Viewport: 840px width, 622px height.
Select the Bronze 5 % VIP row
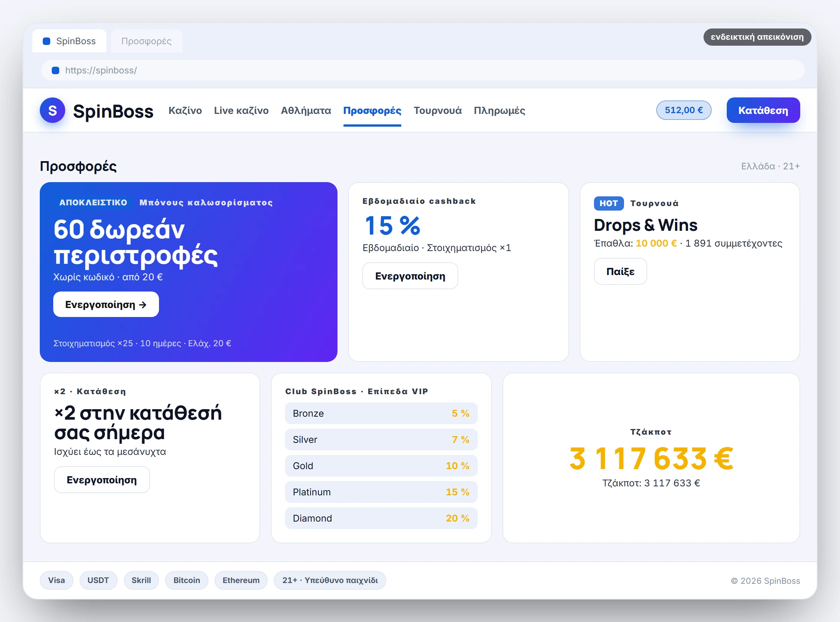tap(381, 413)
